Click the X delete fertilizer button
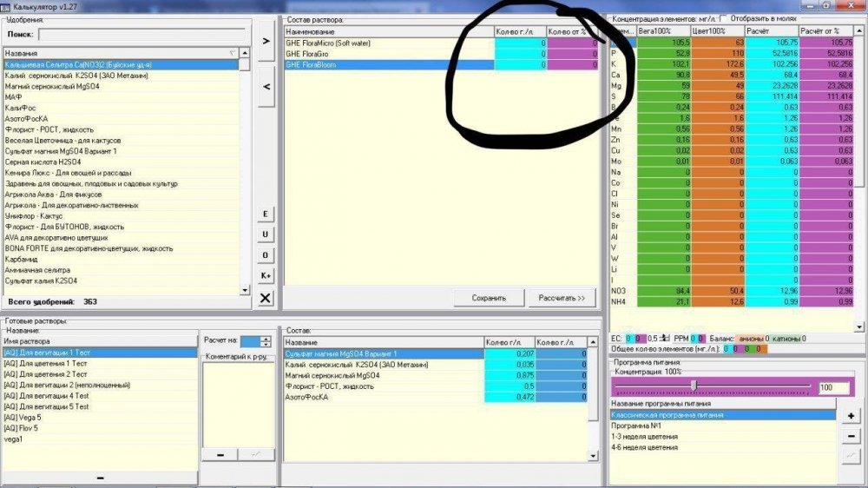Image resolution: width=868 pixels, height=488 pixels. (x=265, y=298)
